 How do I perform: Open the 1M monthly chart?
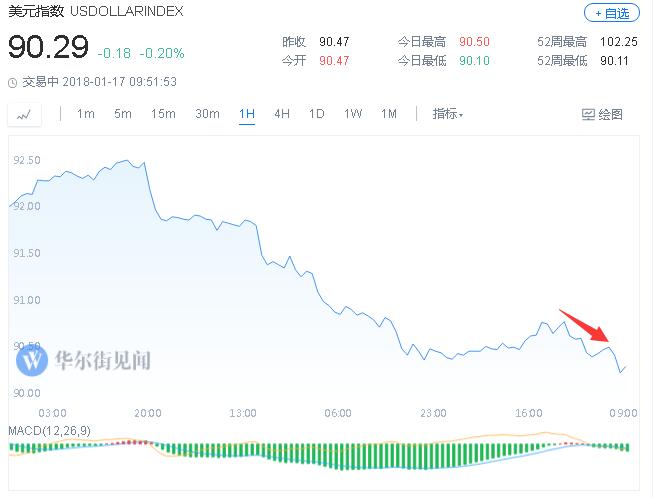(388, 114)
